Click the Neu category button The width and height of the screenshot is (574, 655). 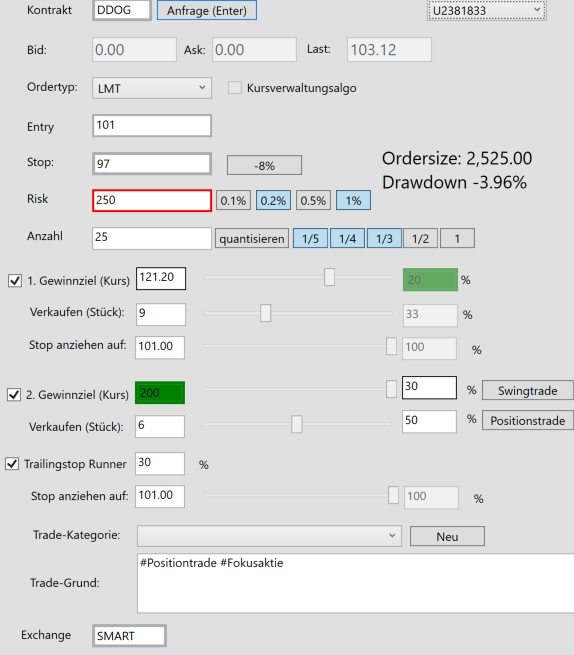[x=447, y=536]
